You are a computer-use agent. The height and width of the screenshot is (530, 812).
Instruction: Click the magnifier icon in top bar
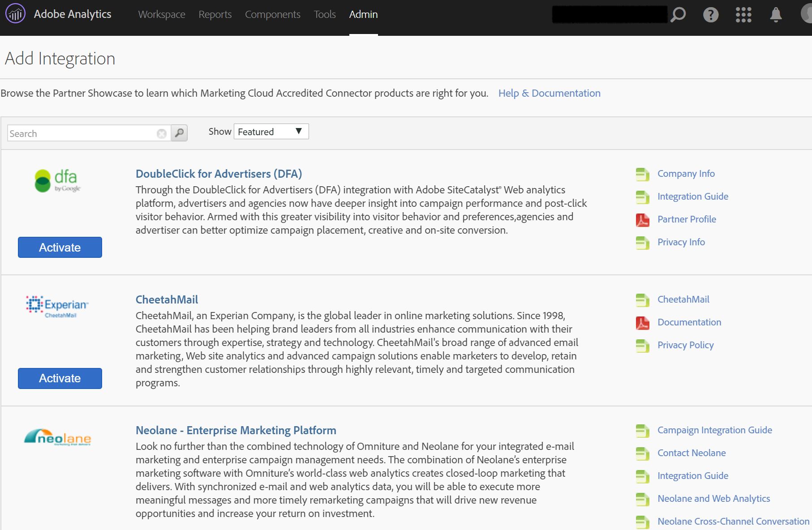(678, 15)
